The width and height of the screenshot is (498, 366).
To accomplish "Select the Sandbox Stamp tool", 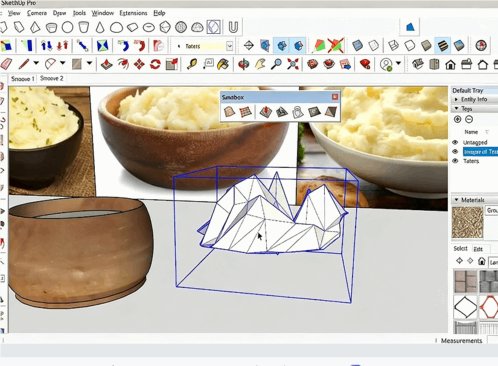I will click(x=282, y=112).
